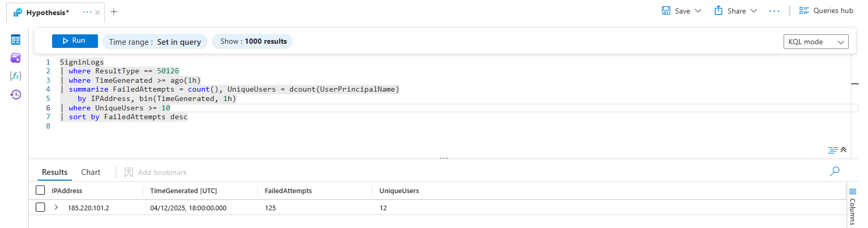The image size is (868, 228).
Task: Open the Functions fx sidebar icon
Action: coord(16,76)
